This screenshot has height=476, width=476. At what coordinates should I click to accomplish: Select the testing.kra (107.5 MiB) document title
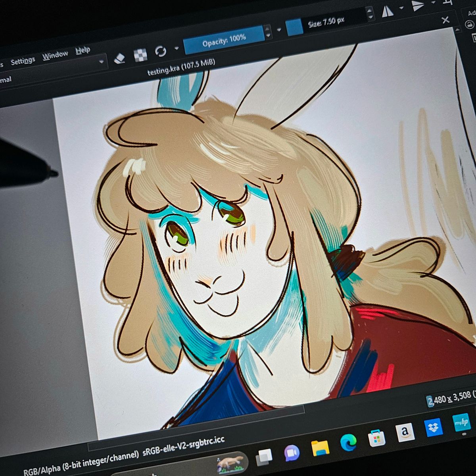point(181,67)
